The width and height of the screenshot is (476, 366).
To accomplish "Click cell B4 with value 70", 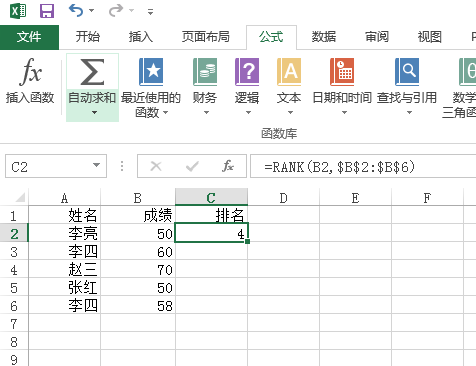I will 138,269.
